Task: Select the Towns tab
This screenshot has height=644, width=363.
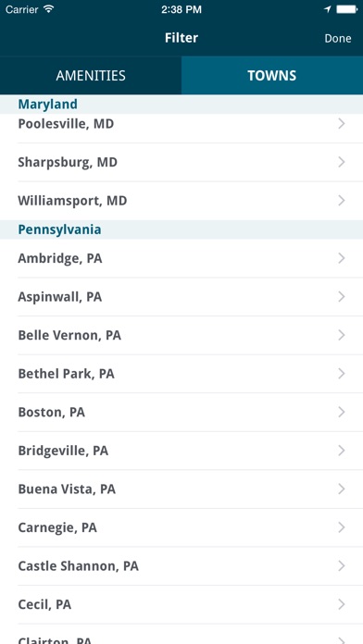Action: point(272,76)
